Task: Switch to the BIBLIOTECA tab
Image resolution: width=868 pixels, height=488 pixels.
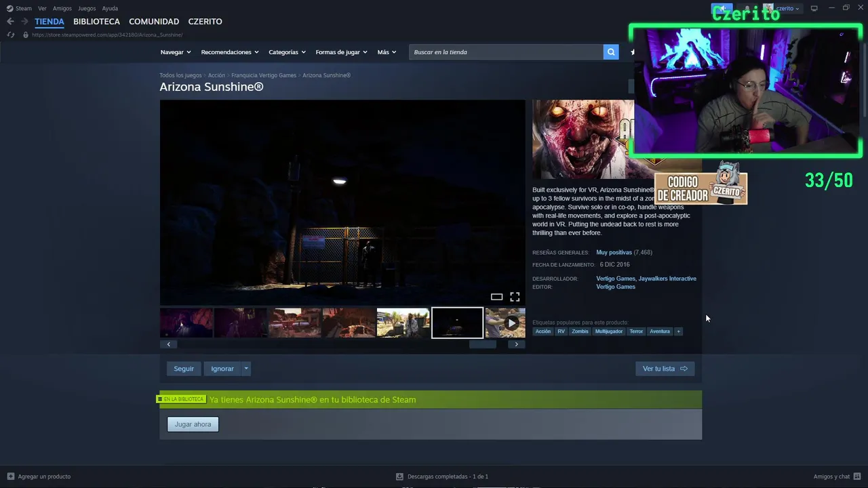Action: [96, 22]
